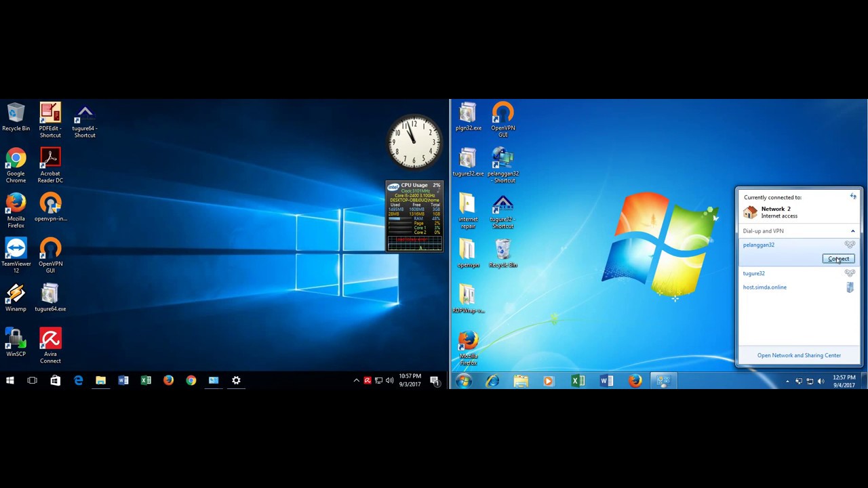Click the Avira tray icon

click(x=368, y=380)
